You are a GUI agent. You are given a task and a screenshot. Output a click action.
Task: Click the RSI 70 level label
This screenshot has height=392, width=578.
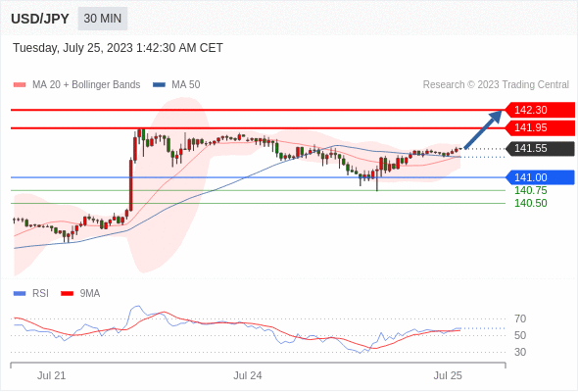coord(520,318)
